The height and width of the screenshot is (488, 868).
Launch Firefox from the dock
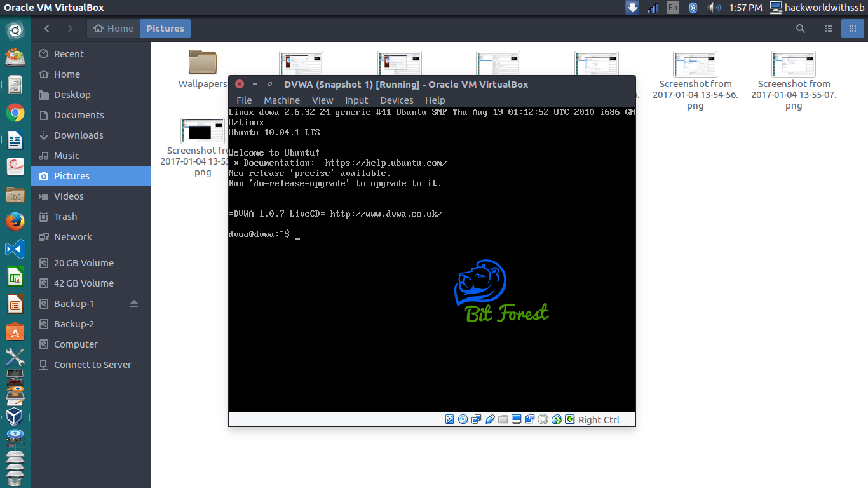point(15,221)
